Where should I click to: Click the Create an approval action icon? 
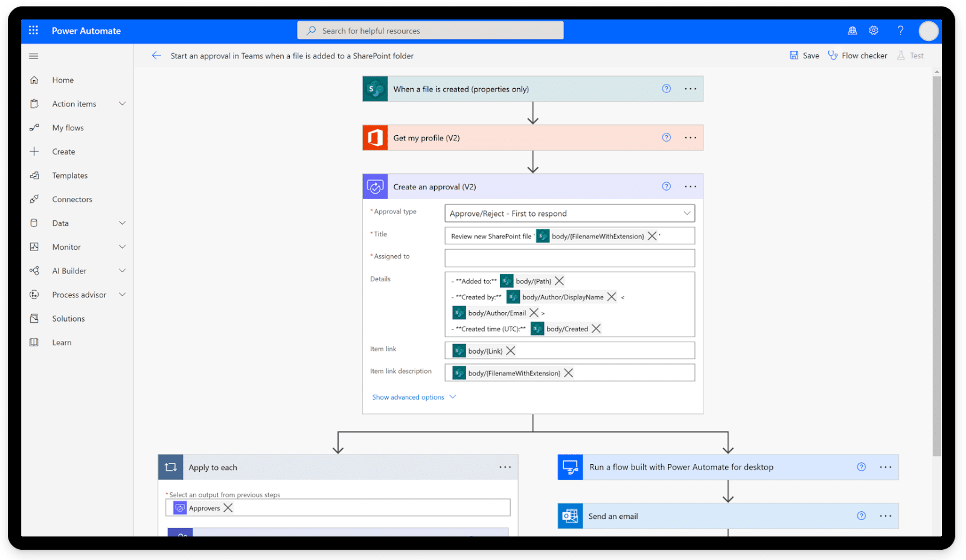click(x=375, y=186)
